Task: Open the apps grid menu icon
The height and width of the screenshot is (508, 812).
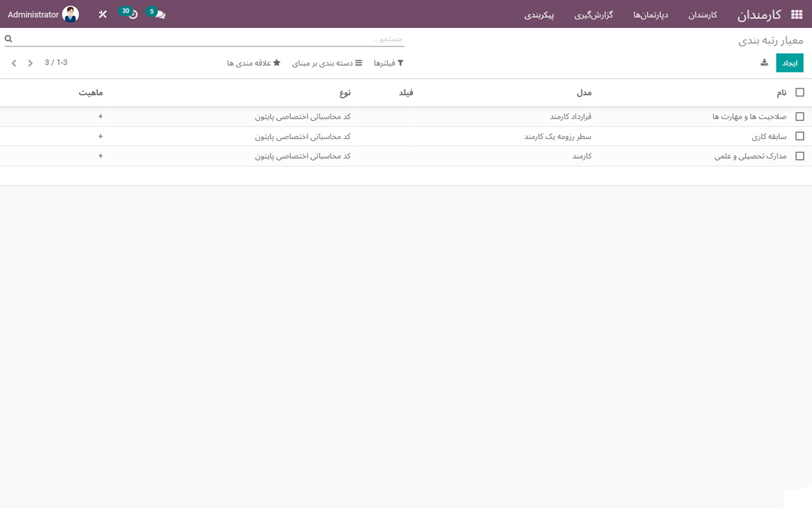Action: tap(796, 15)
